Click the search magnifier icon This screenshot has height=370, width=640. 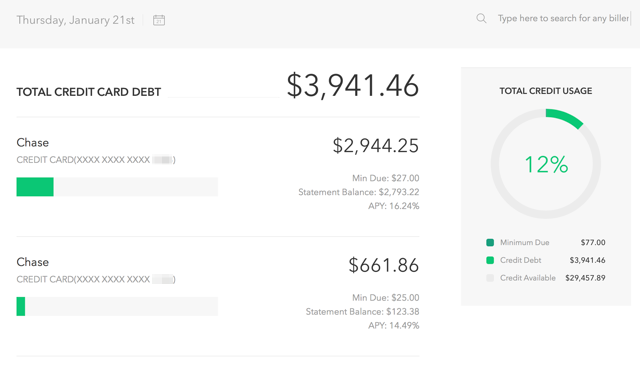pos(481,18)
